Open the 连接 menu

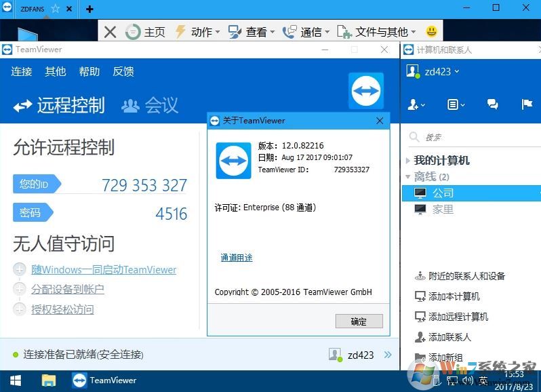pyautogui.click(x=22, y=71)
